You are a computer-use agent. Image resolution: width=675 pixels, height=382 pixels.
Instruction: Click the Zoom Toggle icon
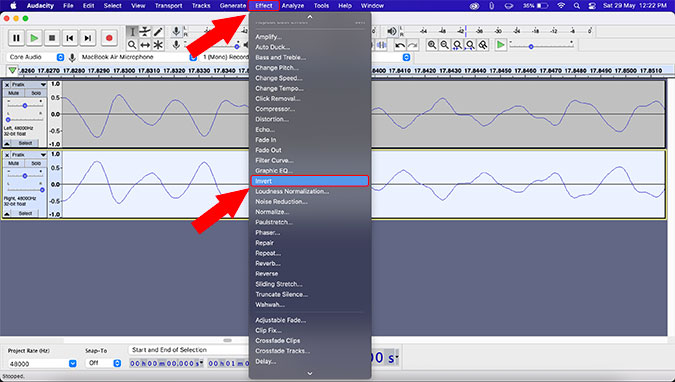coord(483,45)
